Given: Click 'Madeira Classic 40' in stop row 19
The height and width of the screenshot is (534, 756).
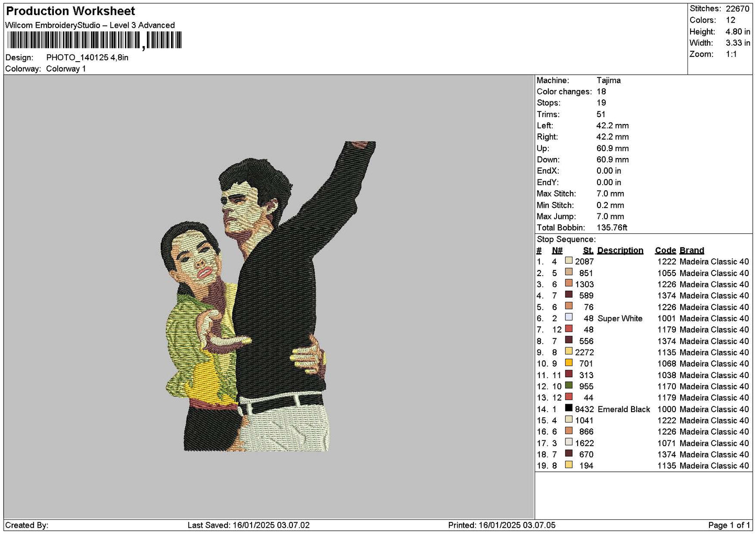Looking at the screenshot, I should coord(714,466).
